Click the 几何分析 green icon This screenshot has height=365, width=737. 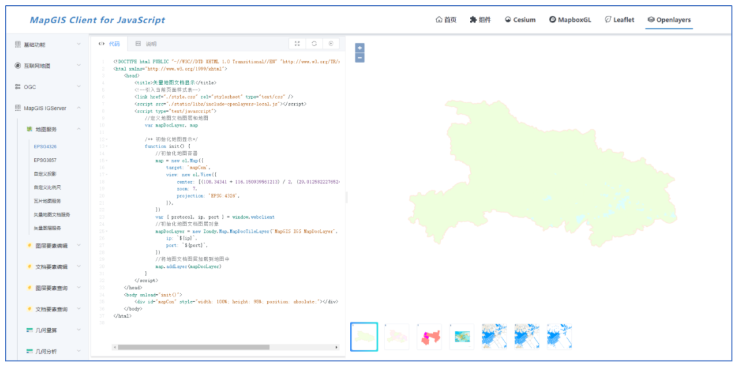coord(29,351)
